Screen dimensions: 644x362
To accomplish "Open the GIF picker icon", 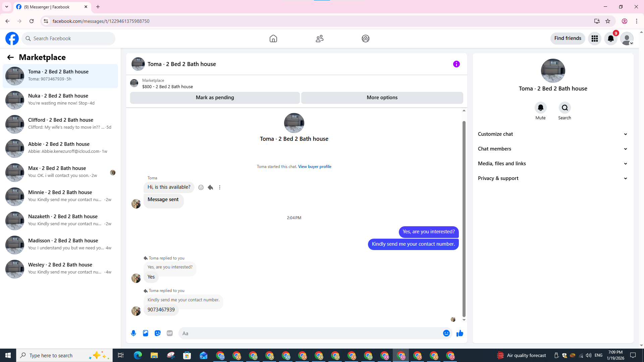I will (170, 333).
